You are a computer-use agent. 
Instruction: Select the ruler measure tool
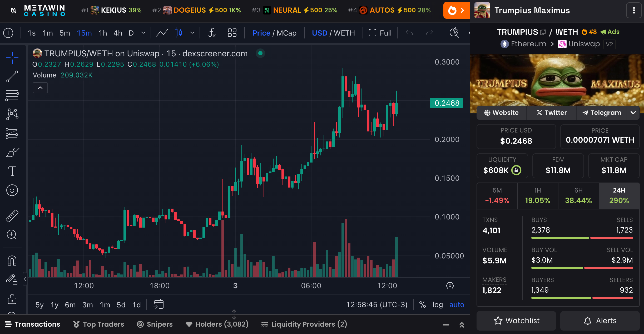point(12,216)
